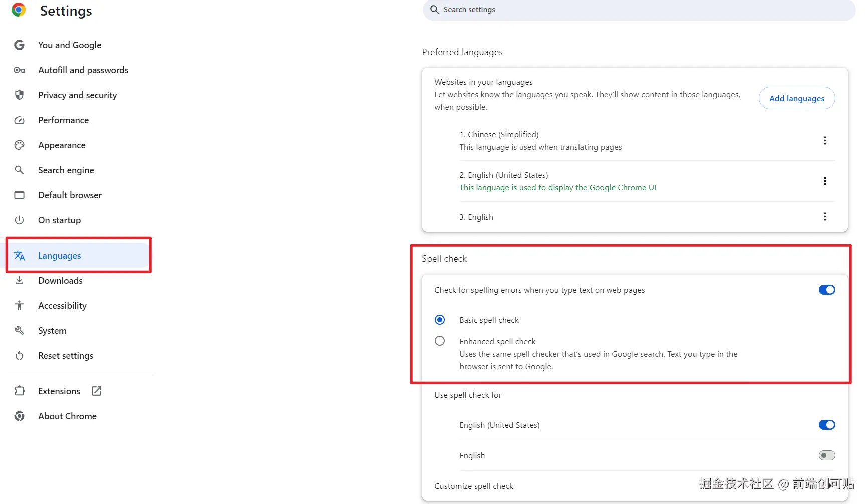Open more actions for English (United States)
Screen dimensions: 868x504
(x=825, y=181)
